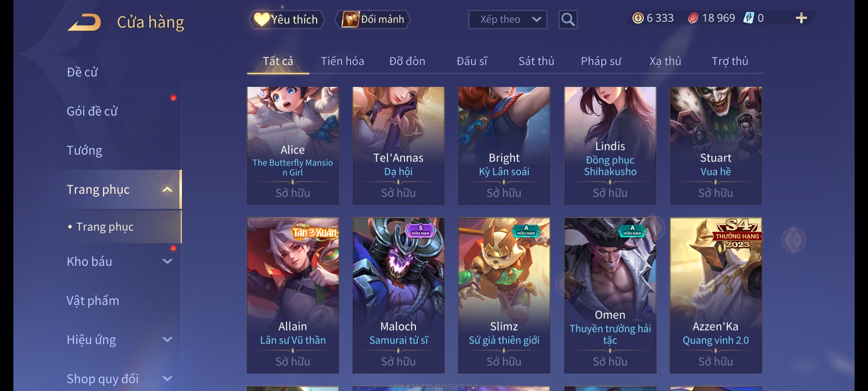Tap the red gem currency icon

(x=693, y=18)
